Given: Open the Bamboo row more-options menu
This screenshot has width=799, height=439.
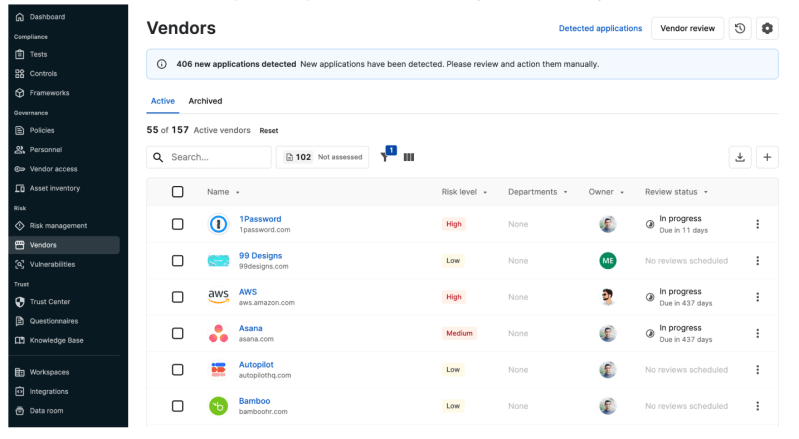Looking at the screenshot, I should click(758, 406).
